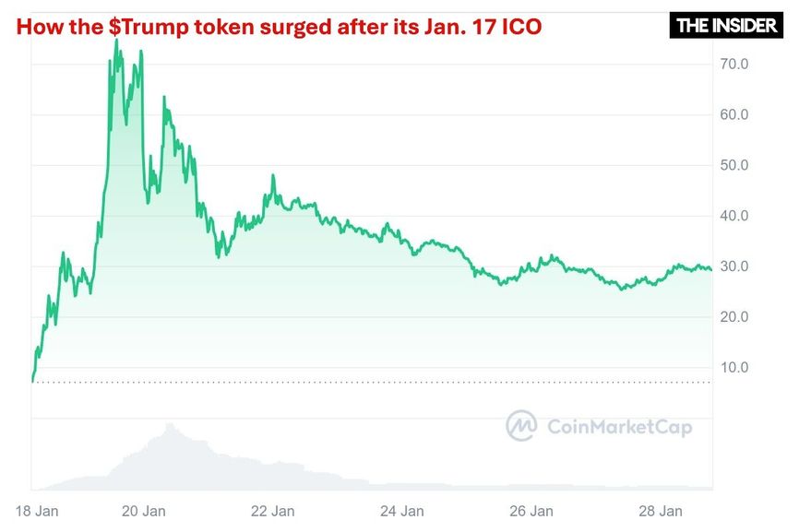The width and height of the screenshot is (799, 532).
Task: Click the dotted starting-price baseline
Action: pyautogui.click(x=372, y=382)
